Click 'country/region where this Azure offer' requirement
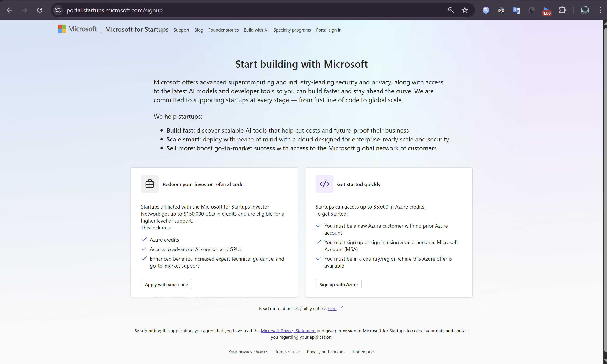This screenshot has height=364, width=607. 388,262
